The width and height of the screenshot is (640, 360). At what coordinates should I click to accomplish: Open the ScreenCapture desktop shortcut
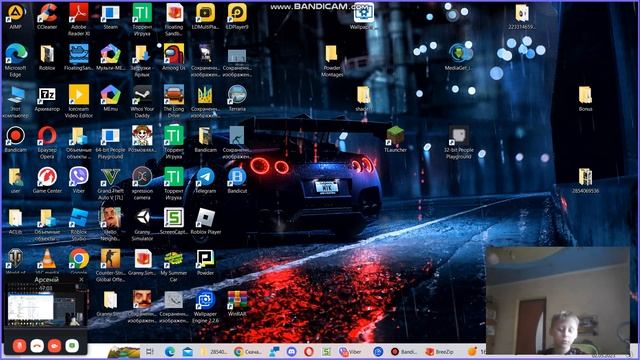174,218
